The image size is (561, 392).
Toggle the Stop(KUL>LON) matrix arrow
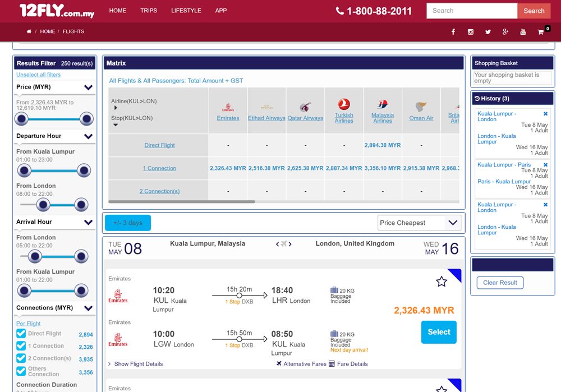coord(116,125)
